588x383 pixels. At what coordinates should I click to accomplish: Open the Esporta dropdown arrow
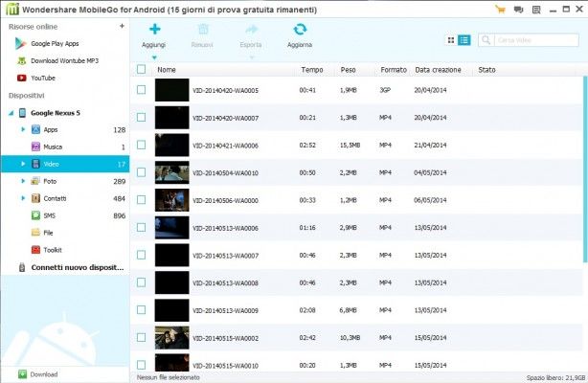(252, 57)
